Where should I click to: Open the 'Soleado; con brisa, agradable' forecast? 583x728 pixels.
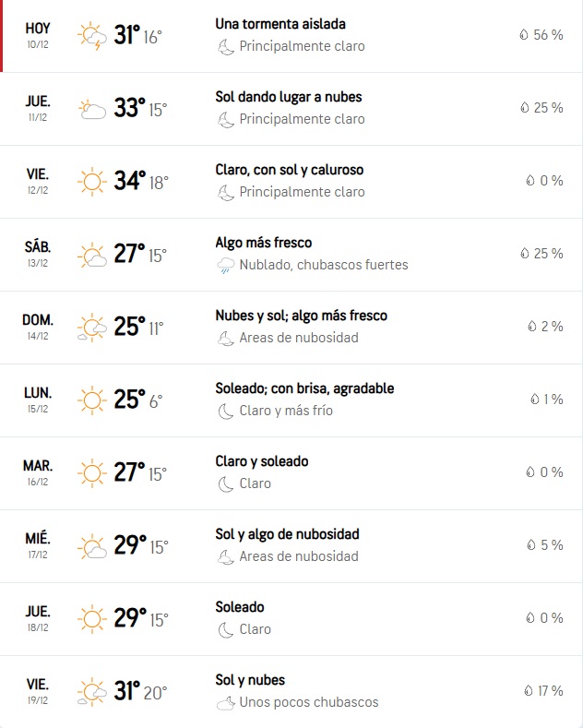(x=304, y=388)
